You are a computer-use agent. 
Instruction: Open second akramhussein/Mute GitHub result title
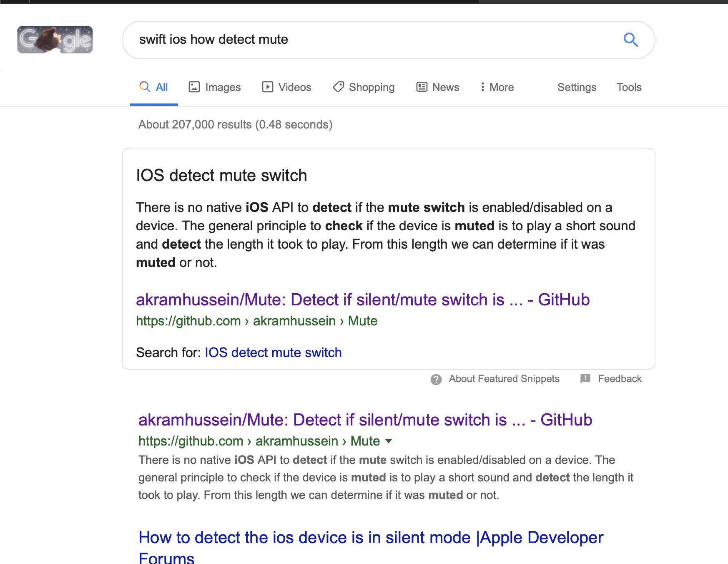(365, 420)
